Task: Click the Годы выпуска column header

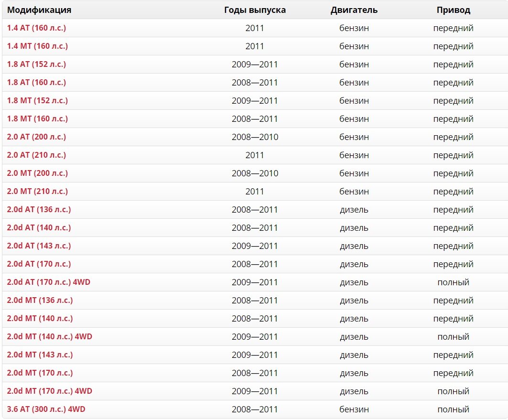Action: (255, 10)
